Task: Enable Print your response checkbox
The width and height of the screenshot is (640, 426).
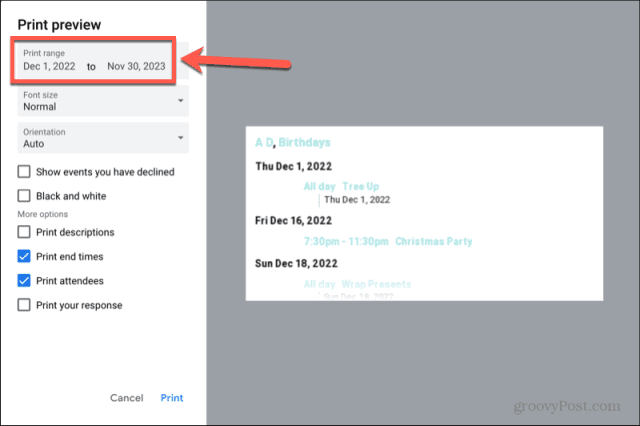Action: coord(24,305)
